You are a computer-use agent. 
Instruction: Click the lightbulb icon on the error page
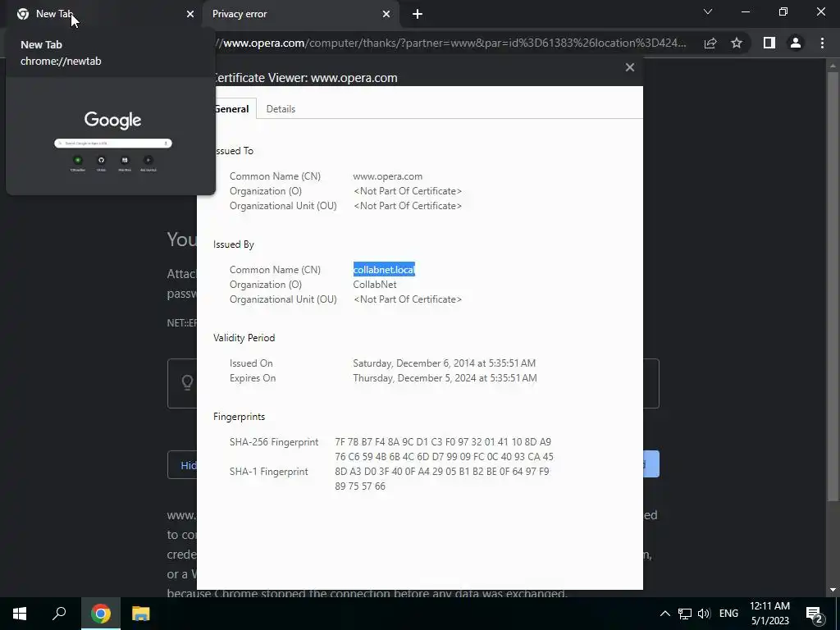coord(187,382)
